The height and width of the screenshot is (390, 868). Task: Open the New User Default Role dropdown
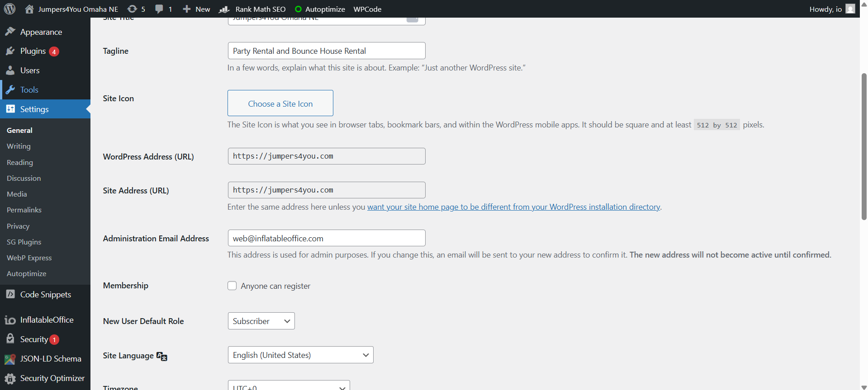coord(261,321)
